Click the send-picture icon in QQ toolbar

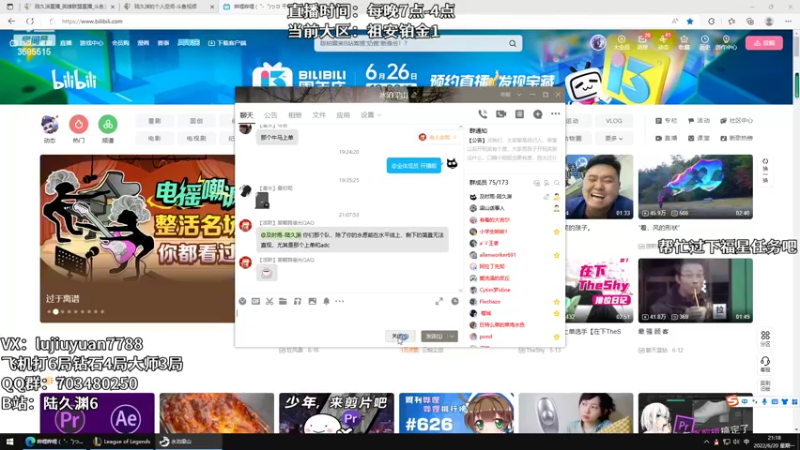pos(312,302)
